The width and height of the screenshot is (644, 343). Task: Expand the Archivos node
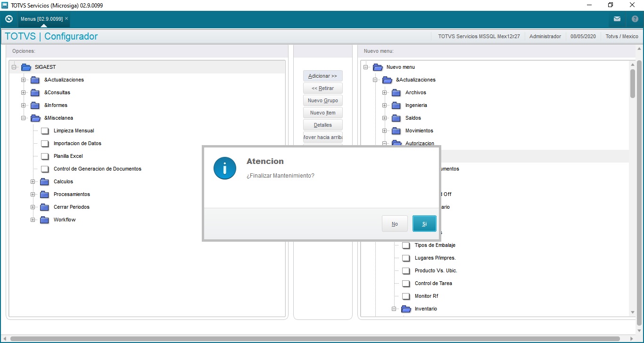[384, 92]
